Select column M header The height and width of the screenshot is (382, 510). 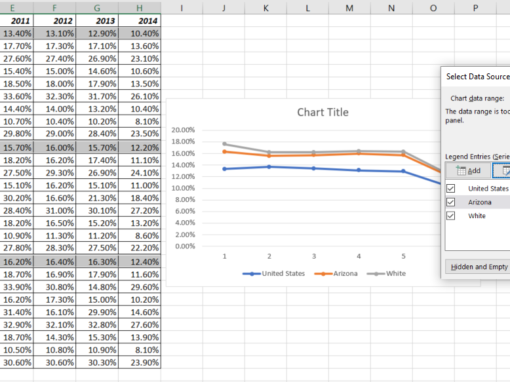coord(349,8)
